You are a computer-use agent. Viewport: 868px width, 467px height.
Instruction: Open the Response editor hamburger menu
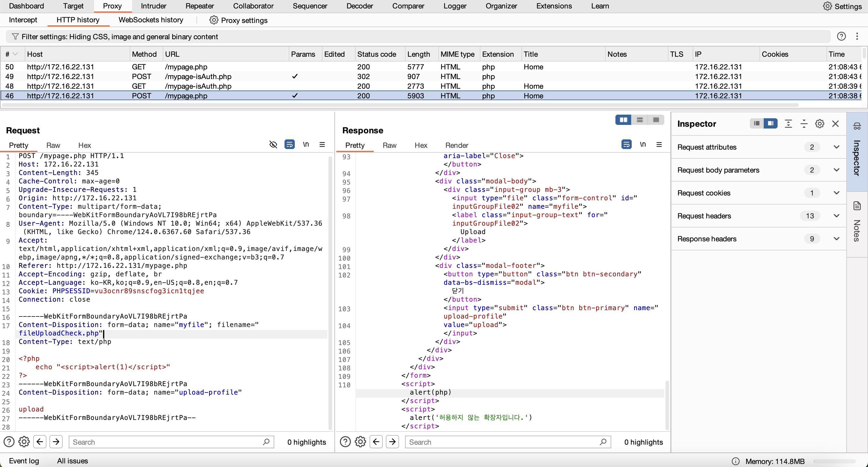659,145
